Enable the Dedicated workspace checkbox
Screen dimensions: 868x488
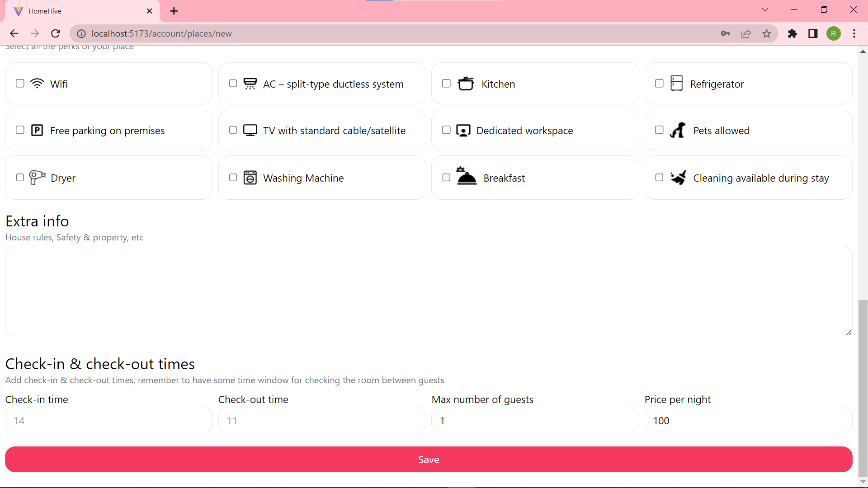point(446,130)
